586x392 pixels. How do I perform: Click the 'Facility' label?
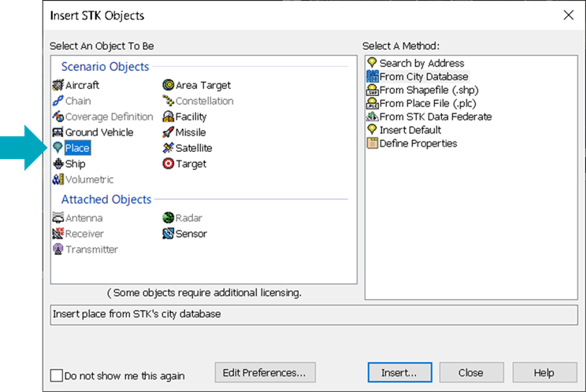191,116
